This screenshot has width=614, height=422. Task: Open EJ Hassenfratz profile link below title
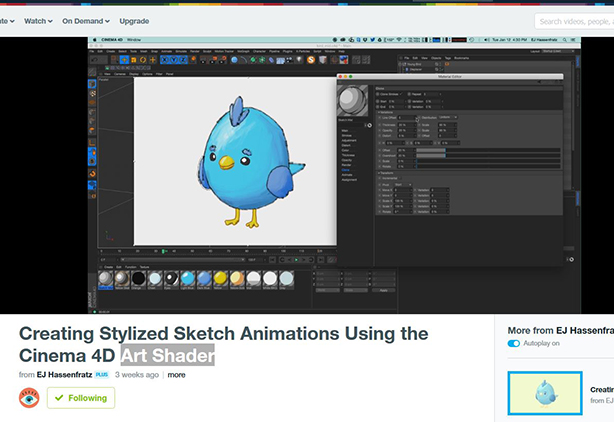click(x=64, y=375)
